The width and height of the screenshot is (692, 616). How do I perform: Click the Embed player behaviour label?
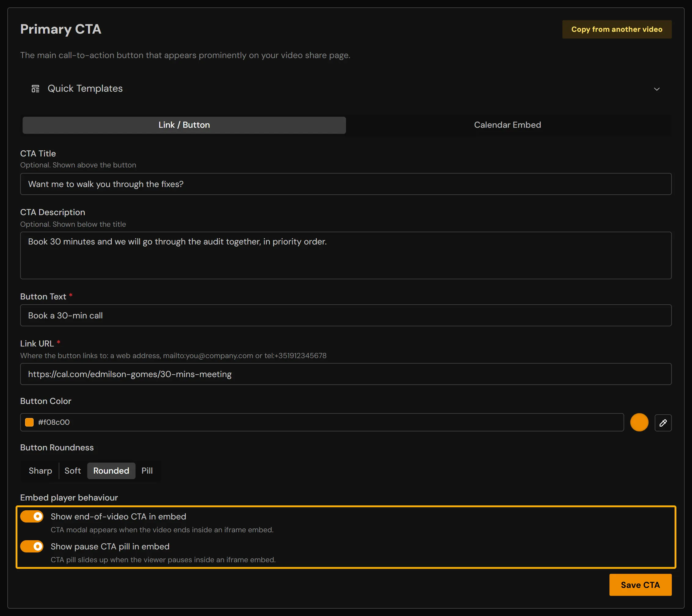69,497
